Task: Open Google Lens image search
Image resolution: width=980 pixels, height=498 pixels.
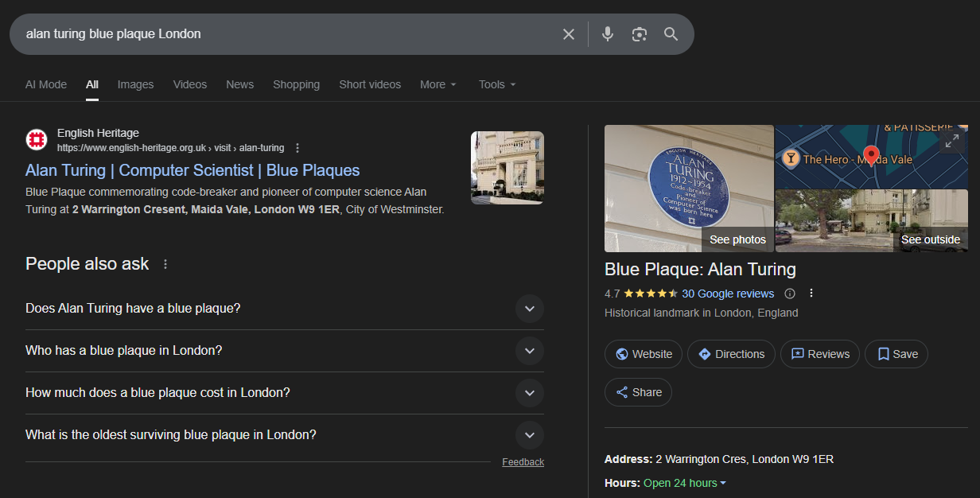Action: (x=639, y=33)
